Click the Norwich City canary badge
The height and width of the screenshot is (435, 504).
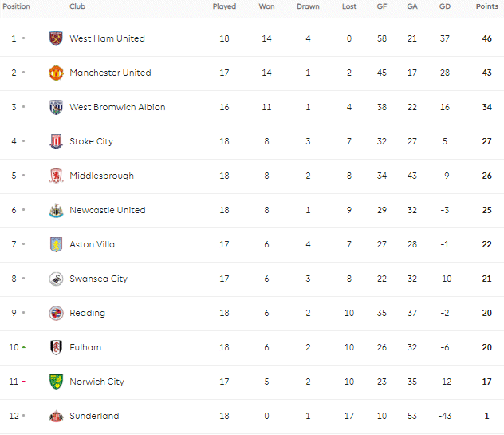pos(56,382)
